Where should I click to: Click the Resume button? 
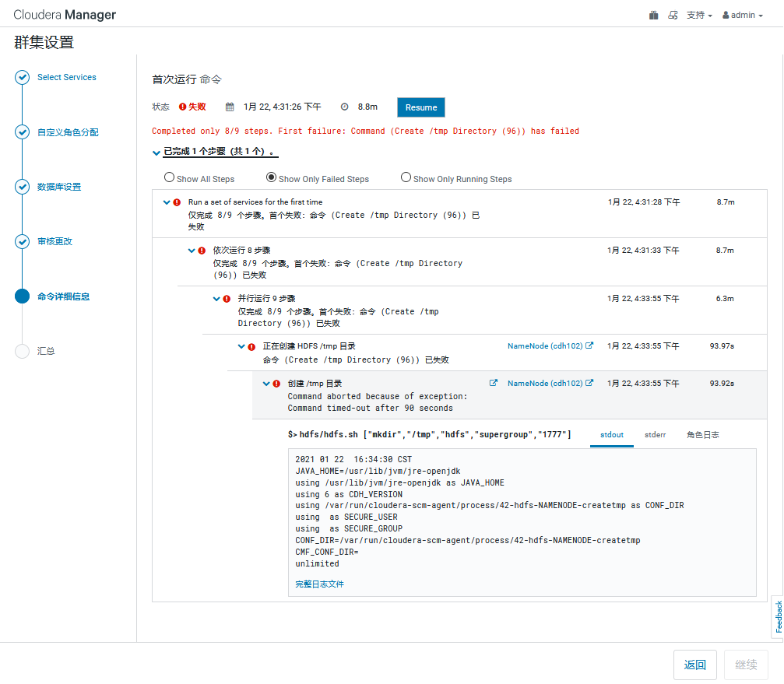pos(420,107)
